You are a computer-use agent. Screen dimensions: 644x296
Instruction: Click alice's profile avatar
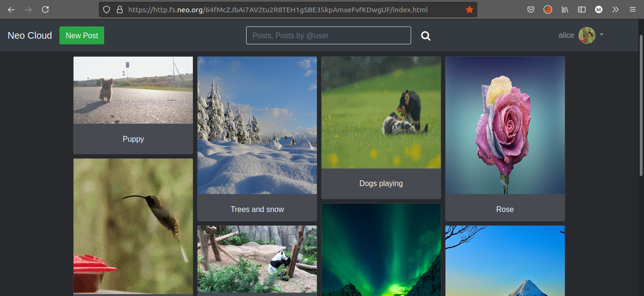point(587,35)
